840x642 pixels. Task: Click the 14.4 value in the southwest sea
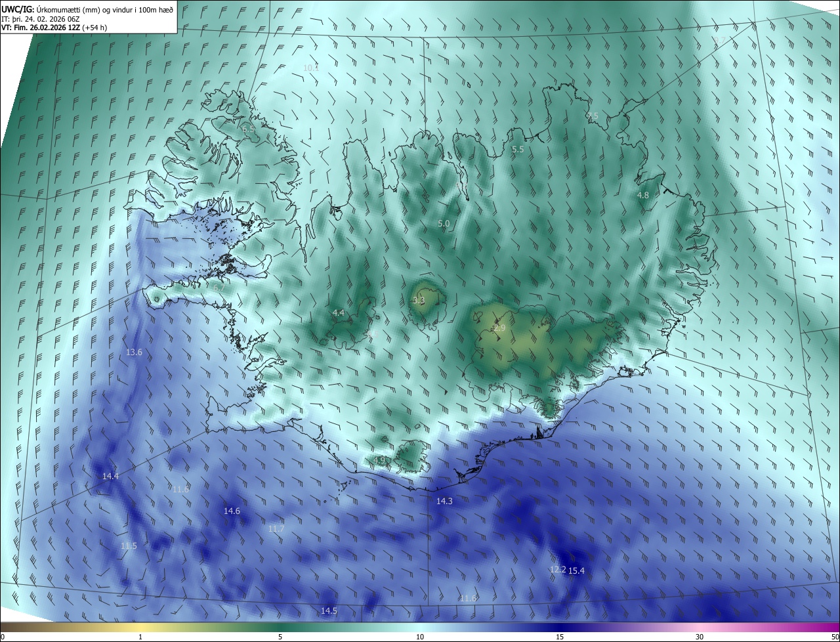pyautogui.click(x=110, y=476)
